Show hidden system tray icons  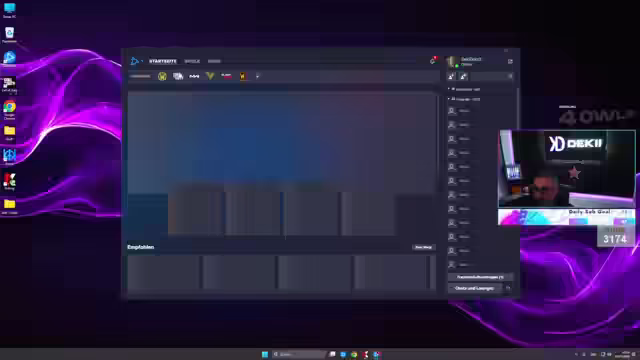coord(576,354)
